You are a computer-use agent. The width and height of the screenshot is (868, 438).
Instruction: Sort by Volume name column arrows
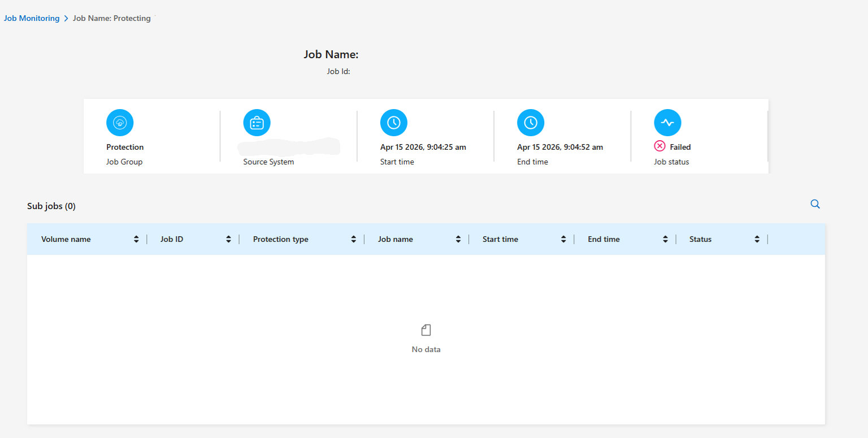pyautogui.click(x=136, y=239)
